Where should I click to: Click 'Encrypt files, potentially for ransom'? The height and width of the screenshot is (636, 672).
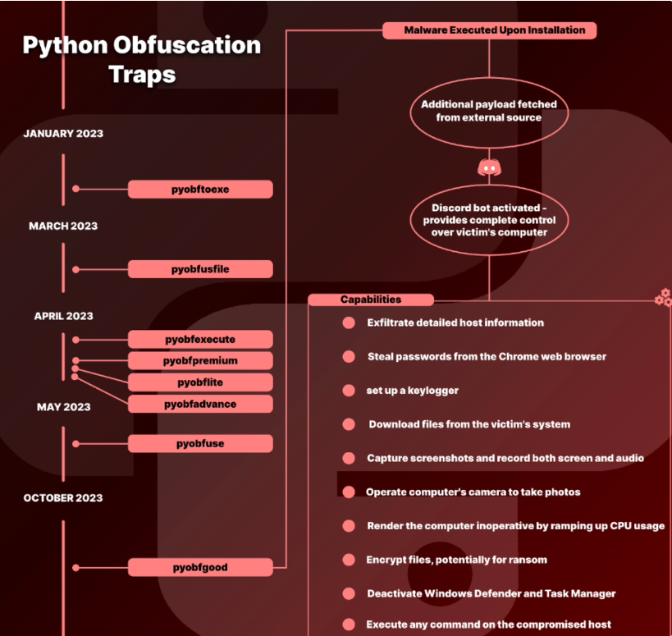[x=456, y=560]
